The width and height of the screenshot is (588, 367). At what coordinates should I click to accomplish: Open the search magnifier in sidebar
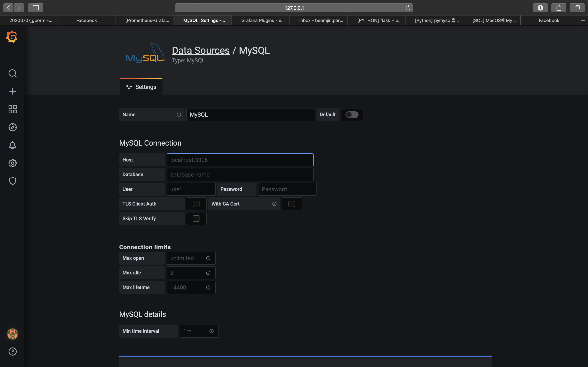[x=13, y=73]
